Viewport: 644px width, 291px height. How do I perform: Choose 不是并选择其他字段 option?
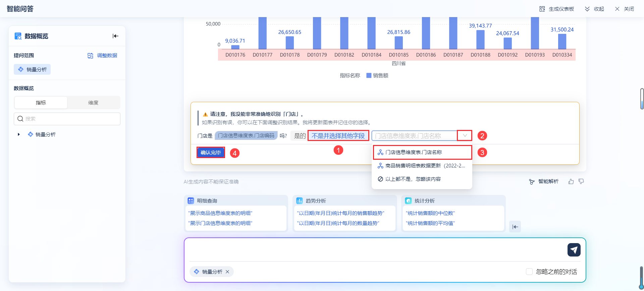tap(338, 136)
